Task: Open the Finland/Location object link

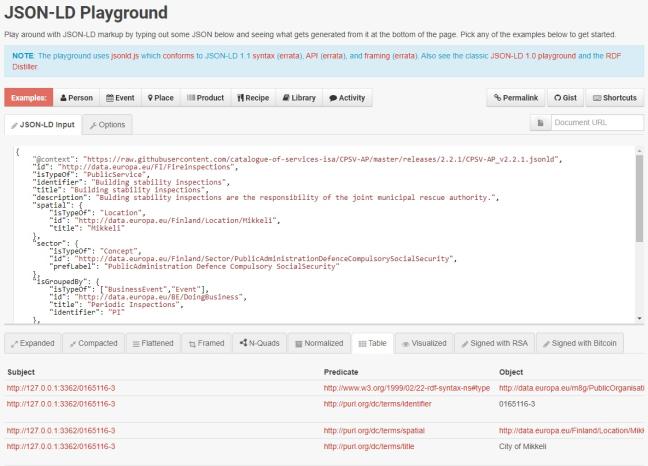Action: (x=572, y=430)
